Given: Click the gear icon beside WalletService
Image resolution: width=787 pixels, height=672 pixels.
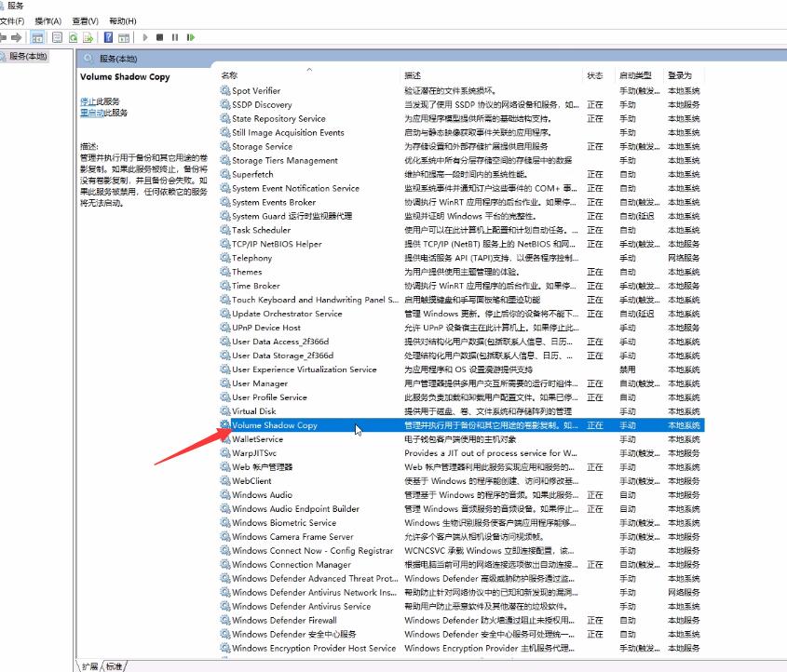Looking at the screenshot, I should [225, 438].
